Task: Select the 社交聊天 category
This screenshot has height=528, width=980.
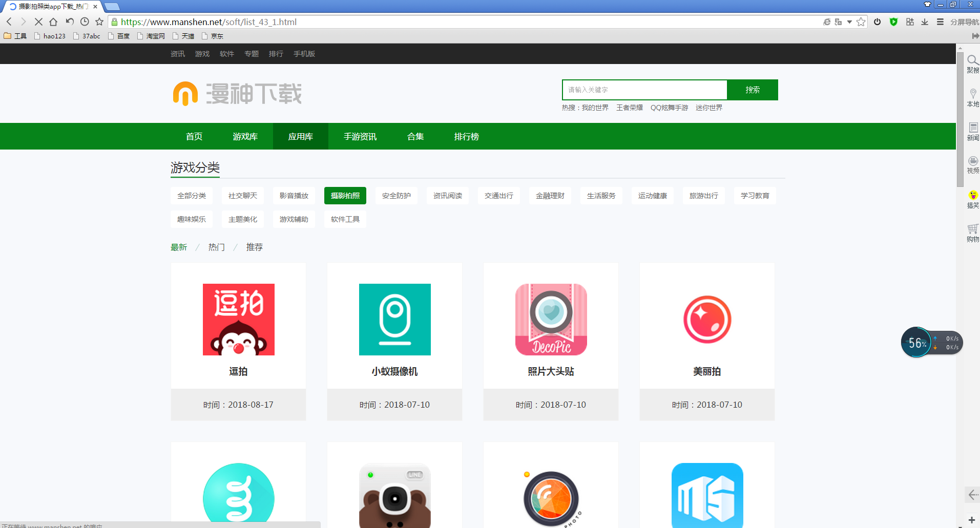Action: click(243, 196)
